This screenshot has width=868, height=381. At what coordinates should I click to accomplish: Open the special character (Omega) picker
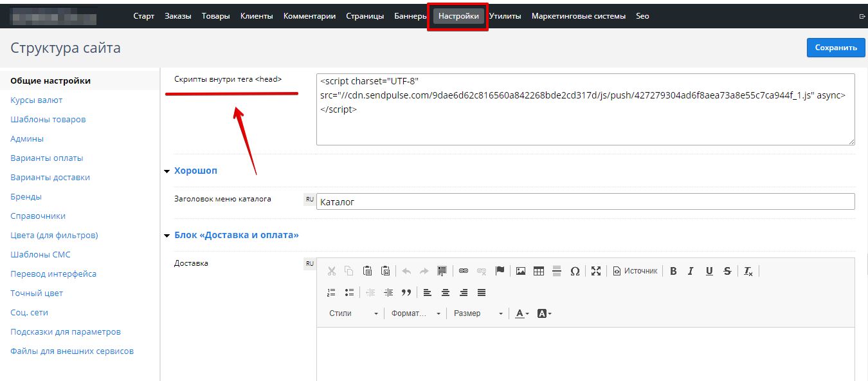(575, 271)
